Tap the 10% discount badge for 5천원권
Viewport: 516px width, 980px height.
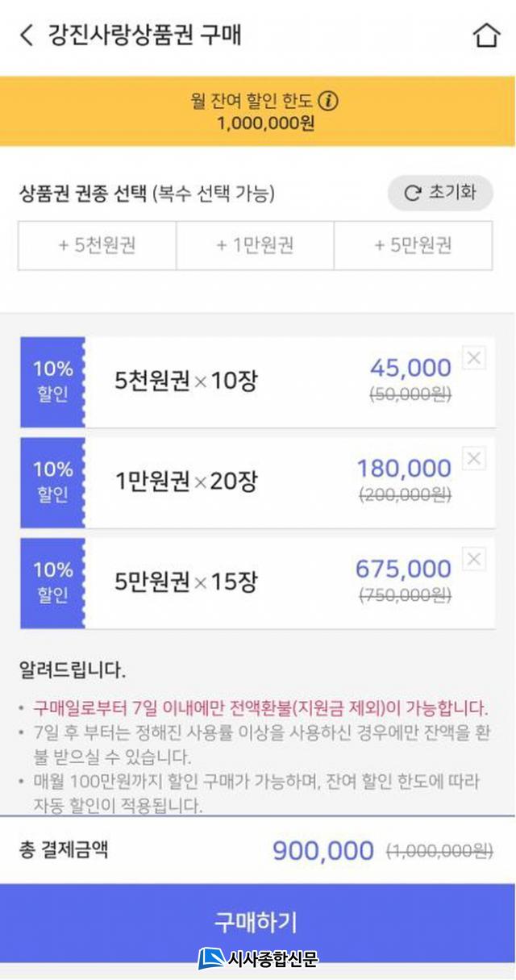[x=52, y=382]
